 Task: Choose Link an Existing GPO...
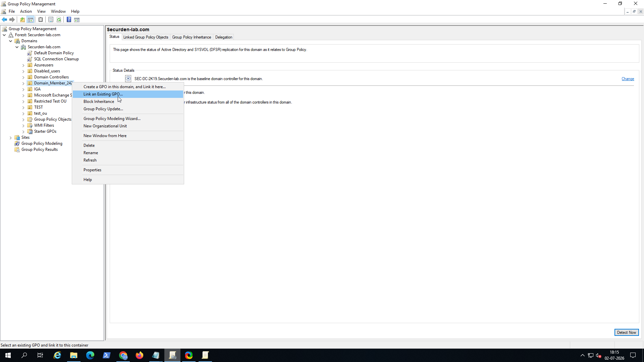[x=128, y=94]
